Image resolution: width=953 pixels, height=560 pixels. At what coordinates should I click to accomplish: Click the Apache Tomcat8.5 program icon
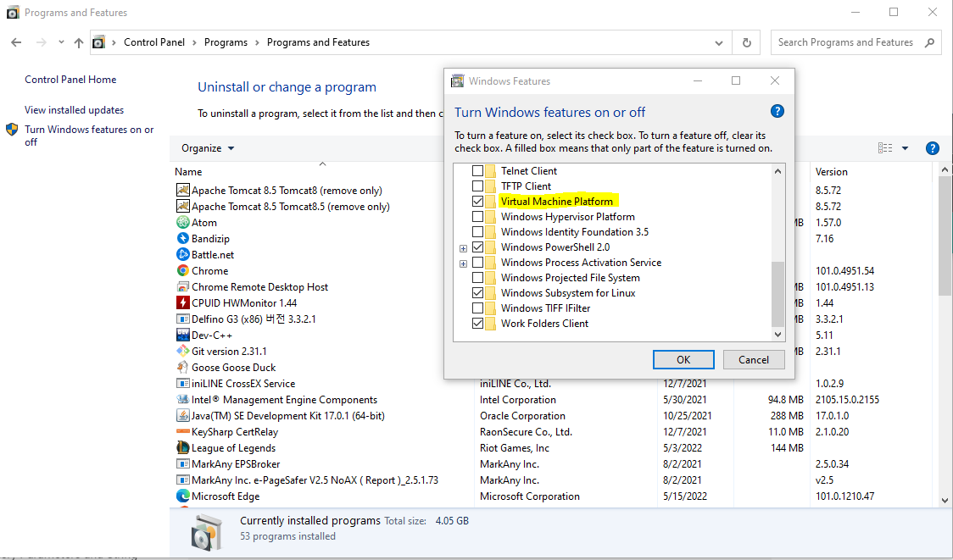pyautogui.click(x=182, y=207)
